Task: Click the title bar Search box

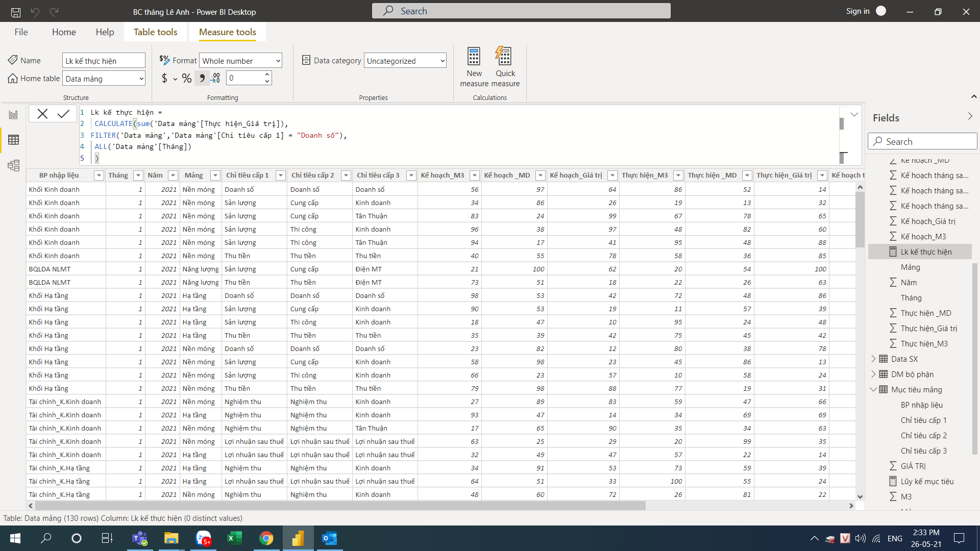Action: coord(521,11)
